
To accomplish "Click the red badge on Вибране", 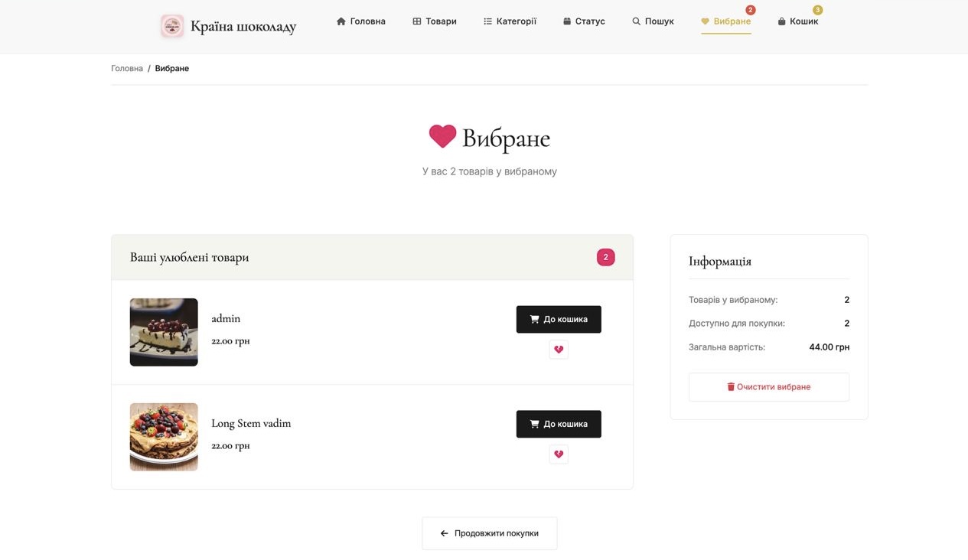I will click(x=751, y=10).
